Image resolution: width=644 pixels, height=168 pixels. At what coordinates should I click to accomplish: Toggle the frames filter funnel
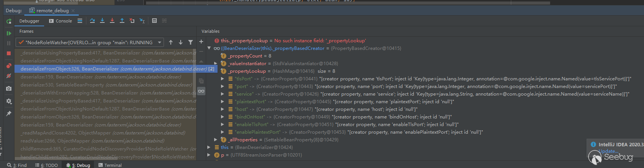[x=191, y=42]
